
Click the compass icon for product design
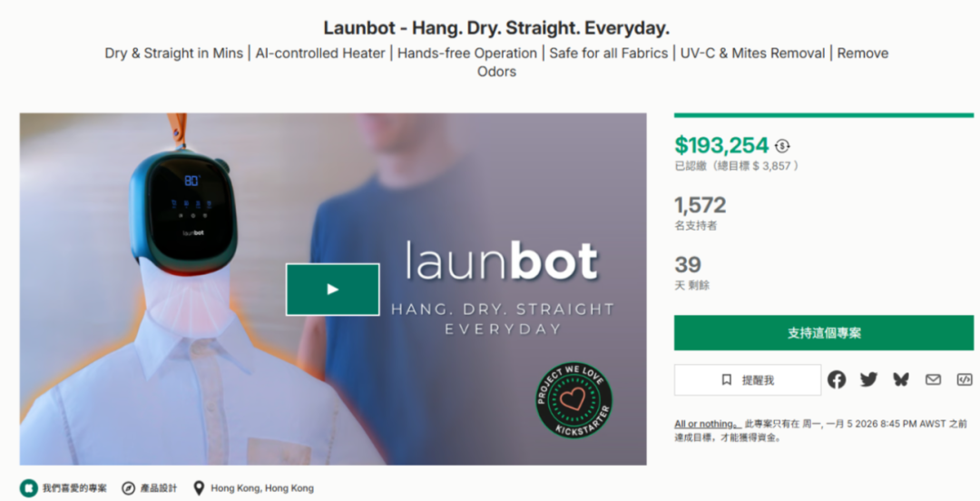128,488
